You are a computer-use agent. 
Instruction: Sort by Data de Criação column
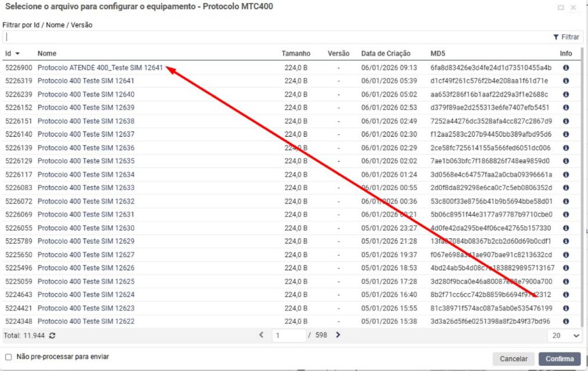click(x=386, y=53)
